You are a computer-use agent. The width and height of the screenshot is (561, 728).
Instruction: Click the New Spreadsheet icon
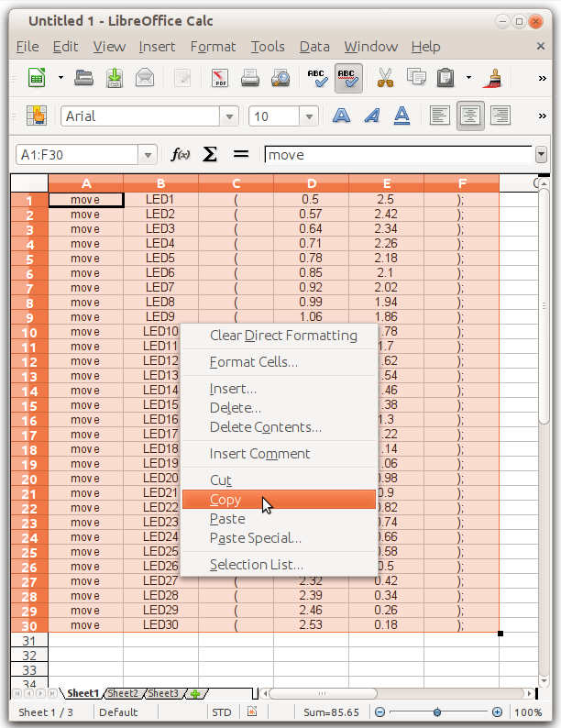tap(37, 78)
